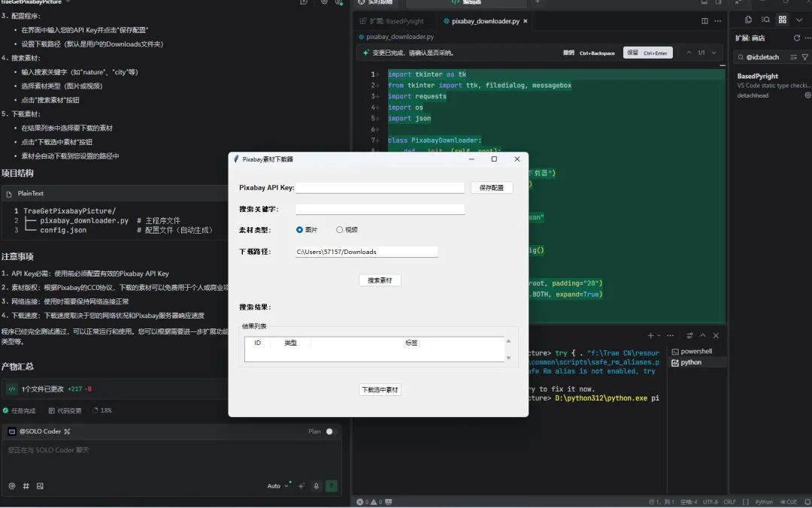Viewport: 812px width, 508px height.
Task: Select the powershell terminal
Action: click(696, 351)
